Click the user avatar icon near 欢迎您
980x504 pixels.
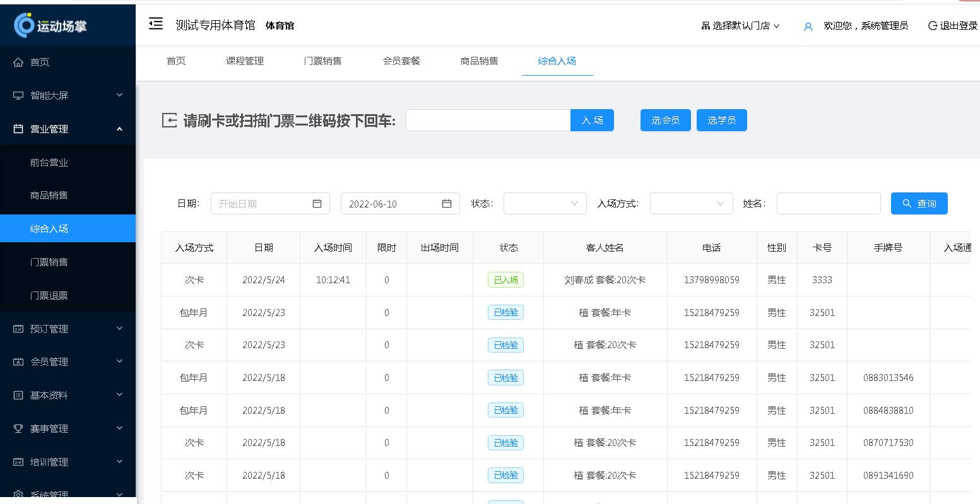(x=808, y=27)
